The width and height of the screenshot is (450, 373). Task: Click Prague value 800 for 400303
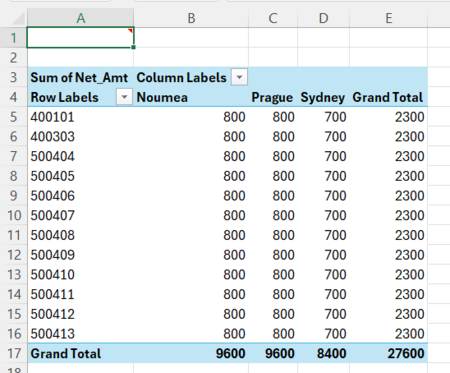pos(273,137)
